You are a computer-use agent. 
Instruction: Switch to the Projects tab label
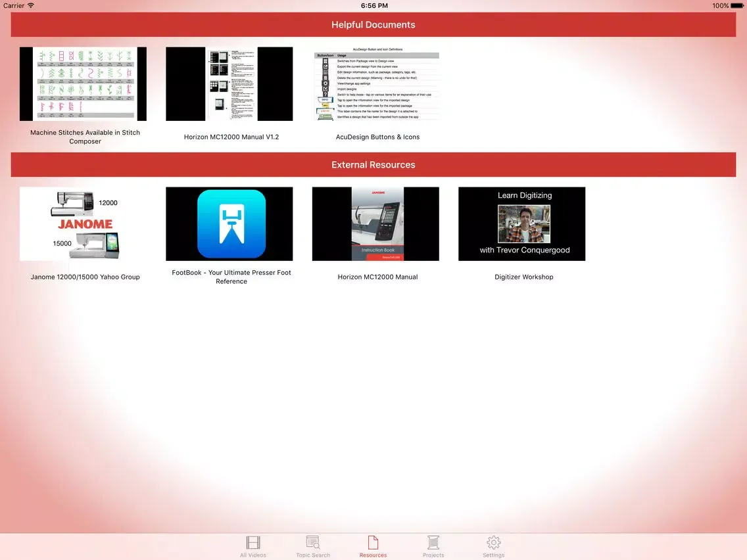[433, 555]
